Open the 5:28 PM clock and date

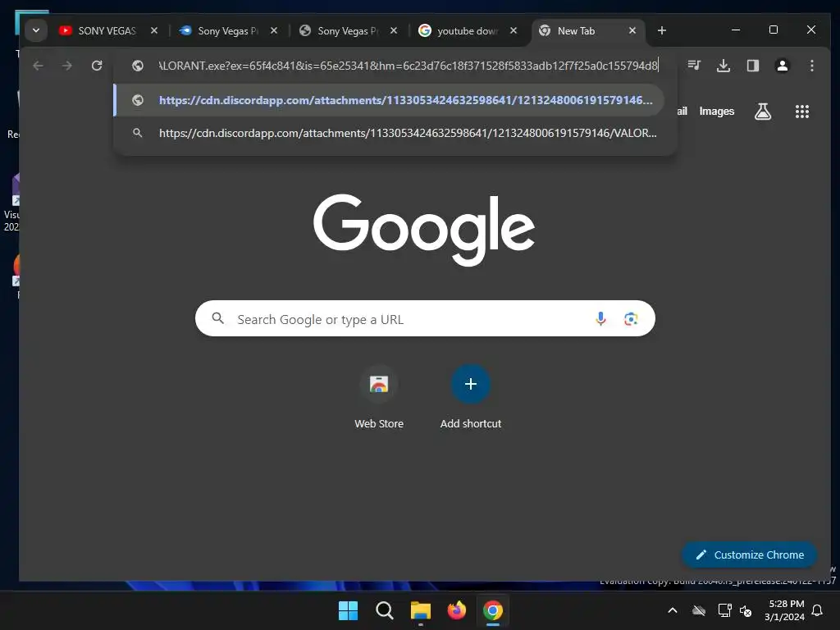point(784,610)
